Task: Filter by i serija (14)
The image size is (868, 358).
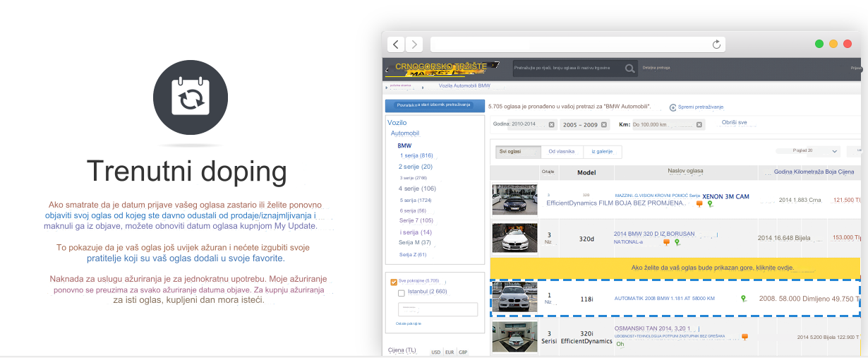Action: coord(416,232)
